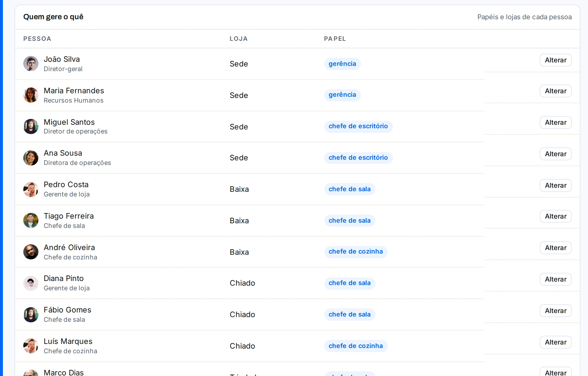The width and height of the screenshot is (588, 376).
Task: Open Alterar for Ana Sousa
Action: click(x=555, y=154)
